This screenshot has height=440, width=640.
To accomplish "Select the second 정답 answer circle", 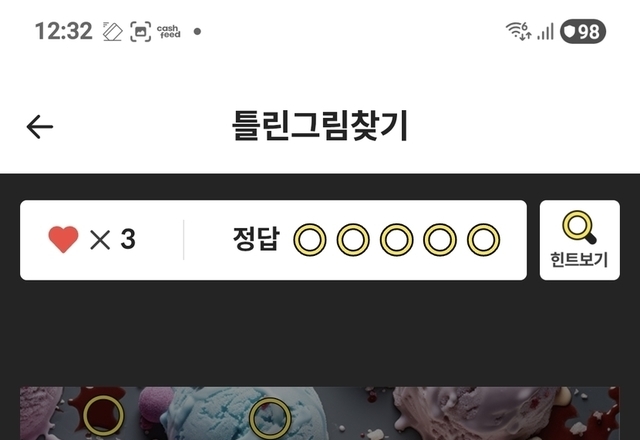I will point(353,240).
